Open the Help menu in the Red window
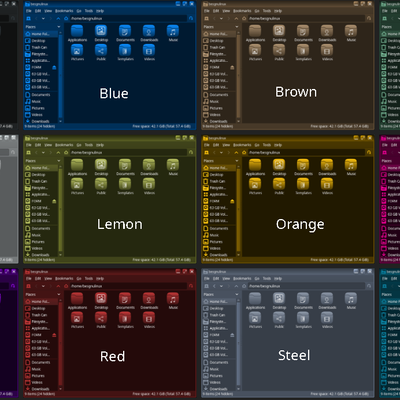This screenshot has width=400, height=400. (100, 279)
